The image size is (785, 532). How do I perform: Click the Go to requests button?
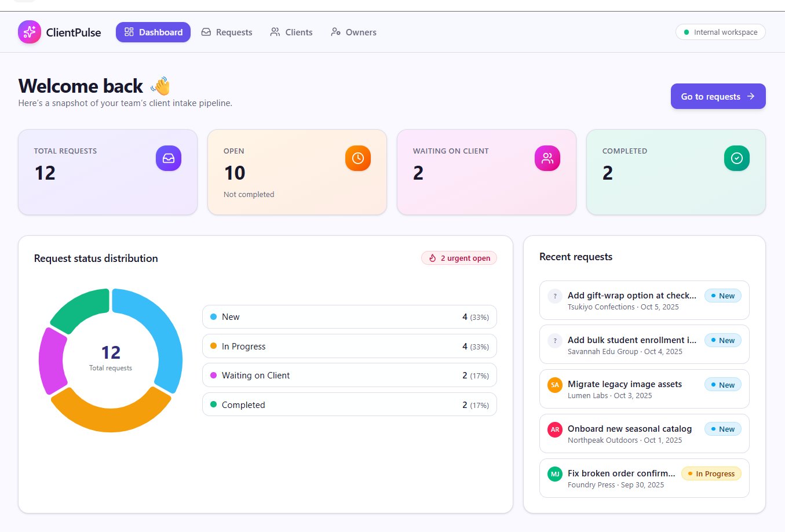pos(718,96)
